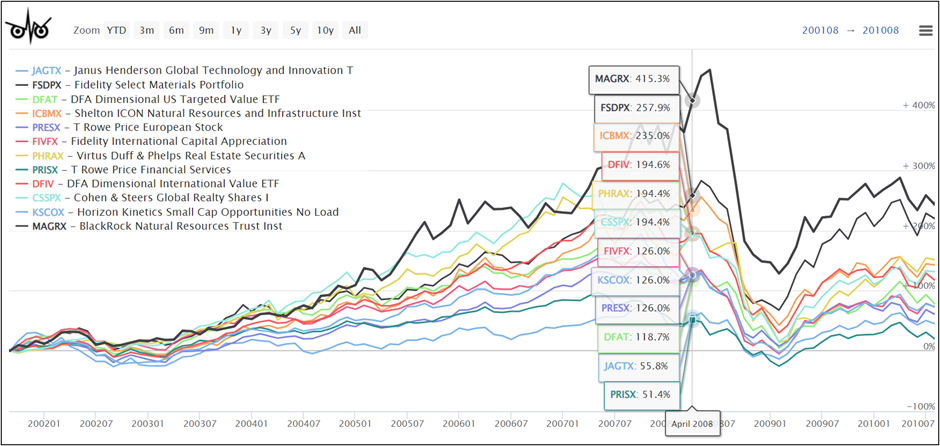Select the 5y zoom button
This screenshot has width=940, height=446.
[295, 30]
